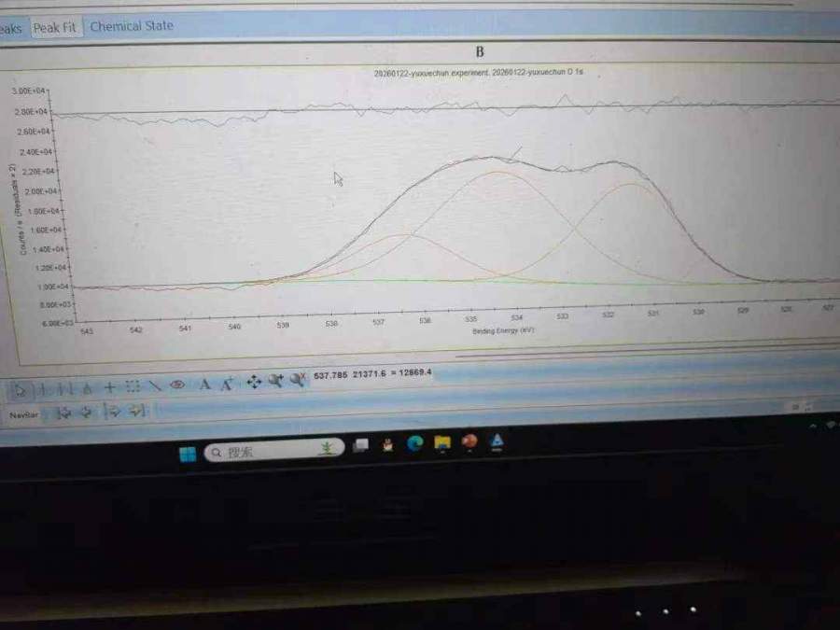The image size is (840, 630).
Task: Click the Binding Energy (eV) axis label
Action: point(503,331)
